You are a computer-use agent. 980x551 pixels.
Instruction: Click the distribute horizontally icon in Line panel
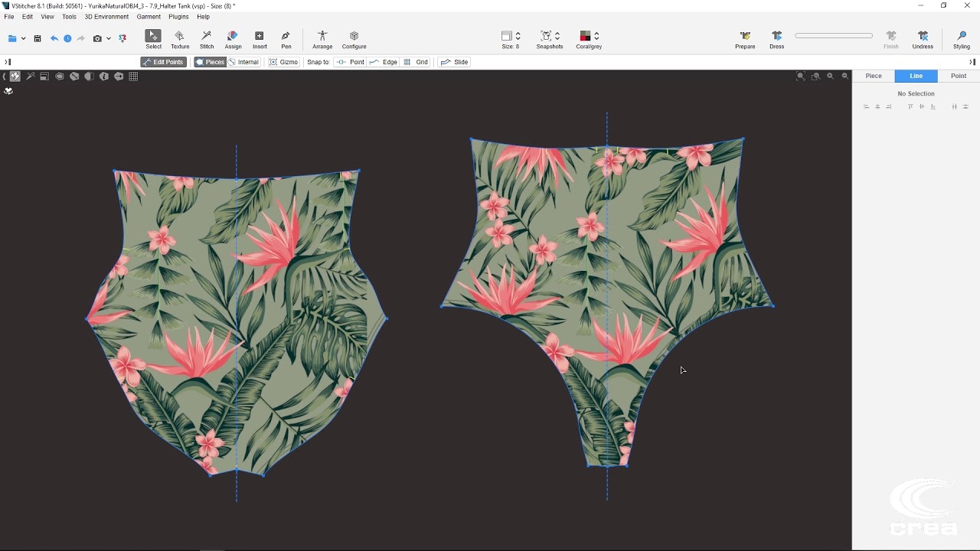click(x=955, y=106)
